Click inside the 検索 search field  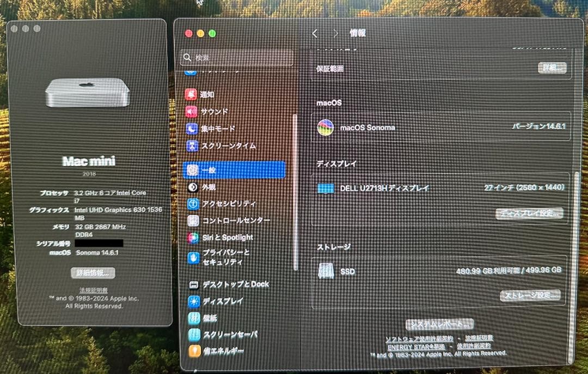pyautogui.click(x=236, y=57)
